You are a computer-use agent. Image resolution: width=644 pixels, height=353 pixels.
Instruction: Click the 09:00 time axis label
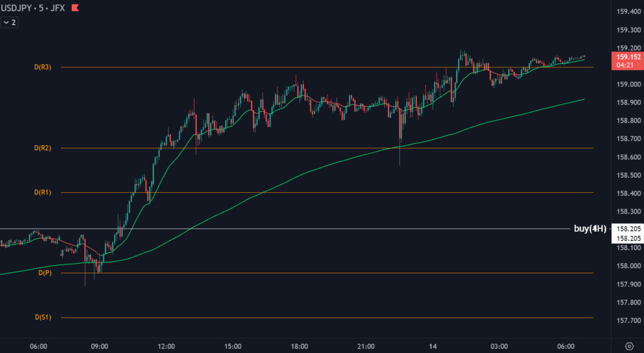[x=100, y=346]
